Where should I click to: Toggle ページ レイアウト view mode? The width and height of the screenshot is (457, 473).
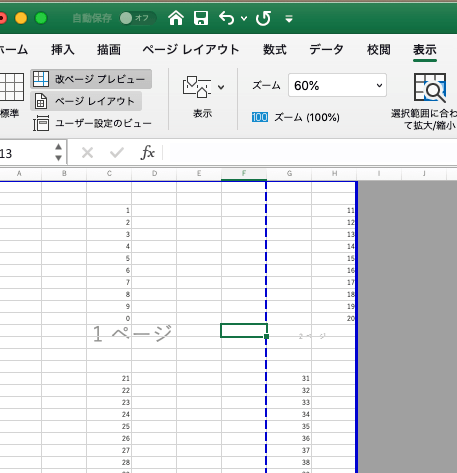[x=86, y=101]
